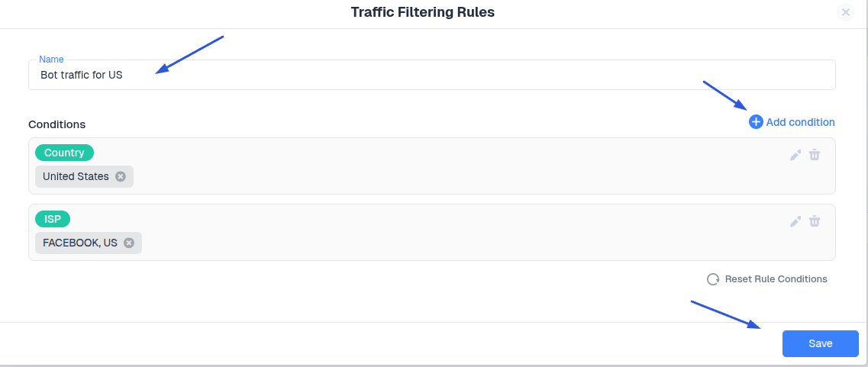Screen dimensions: 868x367
Task: Remove the United States chip via its x
Action: coord(121,176)
